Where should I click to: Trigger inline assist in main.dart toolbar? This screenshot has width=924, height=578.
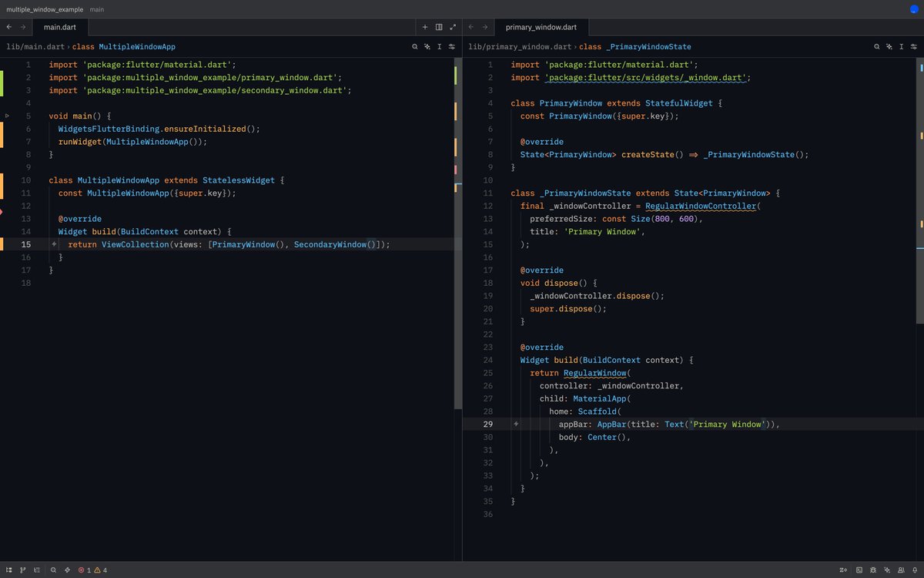(427, 46)
